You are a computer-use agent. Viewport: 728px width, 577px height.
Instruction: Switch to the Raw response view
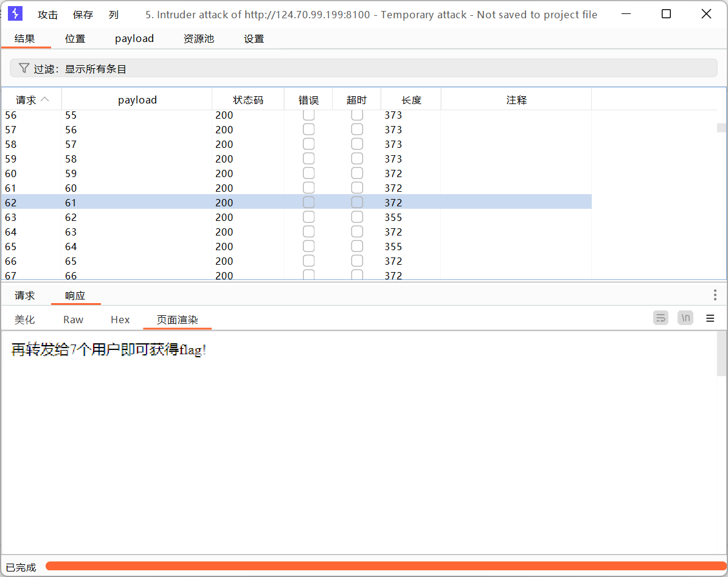tap(73, 320)
